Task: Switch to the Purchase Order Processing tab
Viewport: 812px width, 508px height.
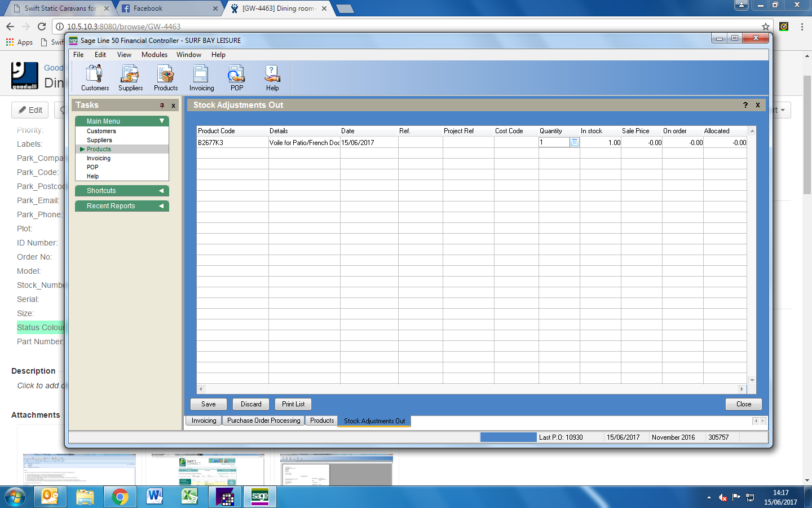Action: click(x=264, y=421)
